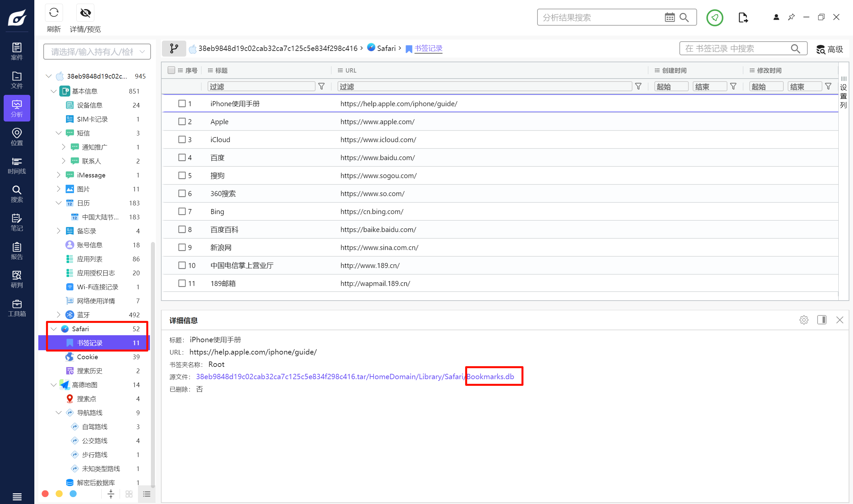Open the Bookmarks.db source file link

[x=490, y=377]
